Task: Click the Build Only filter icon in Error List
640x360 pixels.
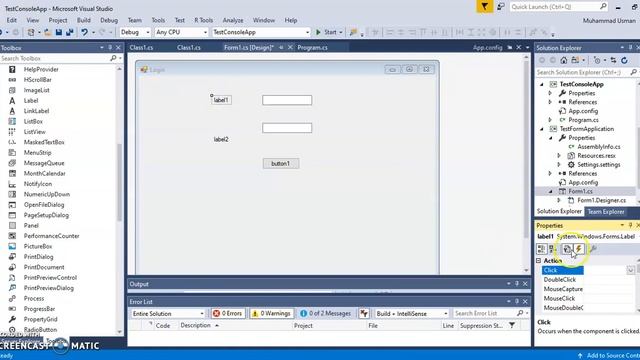Action: click(x=364, y=313)
